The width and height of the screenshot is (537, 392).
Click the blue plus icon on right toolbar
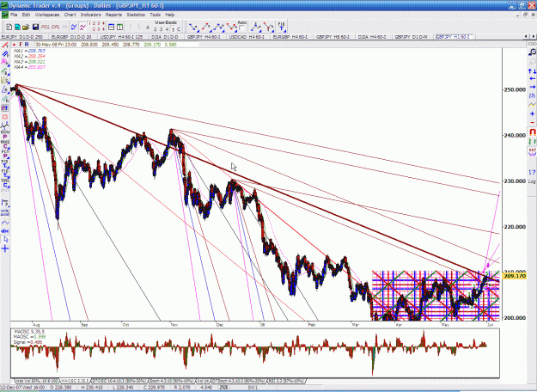(x=532, y=113)
